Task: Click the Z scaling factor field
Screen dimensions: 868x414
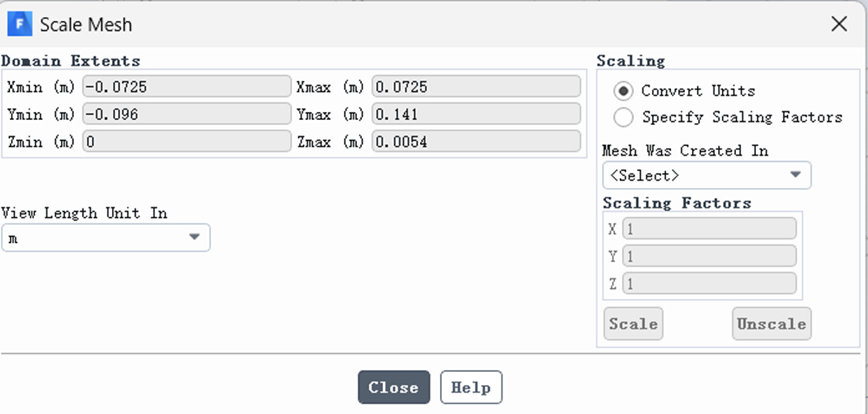Action: (709, 283)
